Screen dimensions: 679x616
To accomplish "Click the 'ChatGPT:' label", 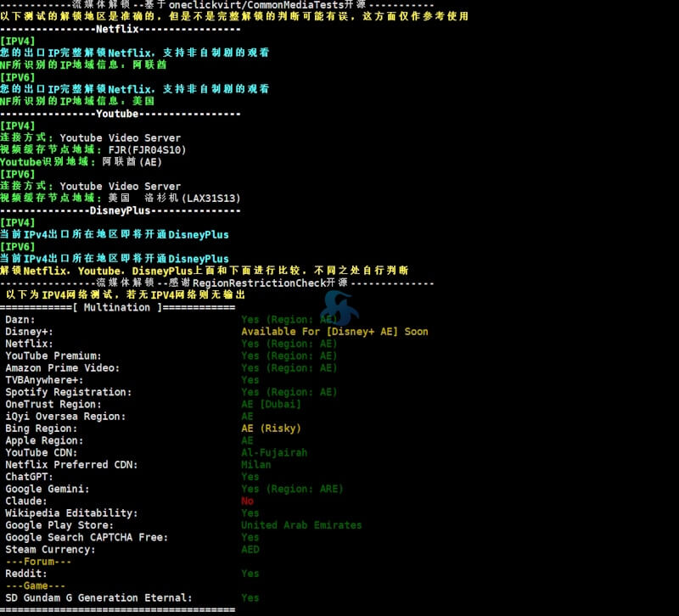I will pyautogui.click(x=29, y=477).
